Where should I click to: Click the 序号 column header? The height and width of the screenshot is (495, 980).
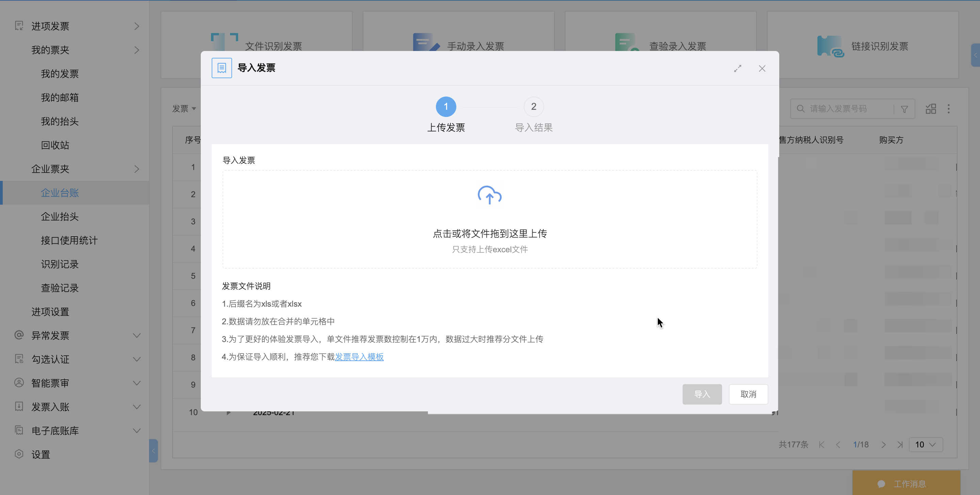tap(193, 140)
